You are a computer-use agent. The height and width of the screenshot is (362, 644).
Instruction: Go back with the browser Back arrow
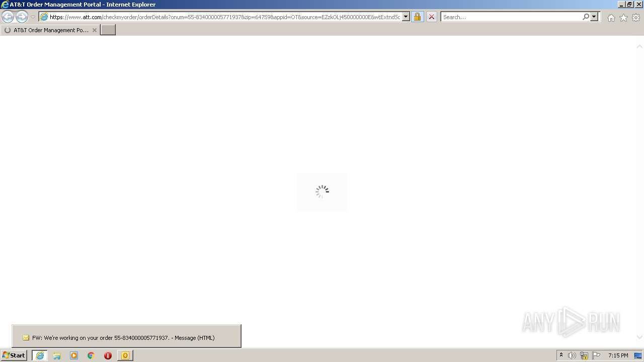(8, 17)
